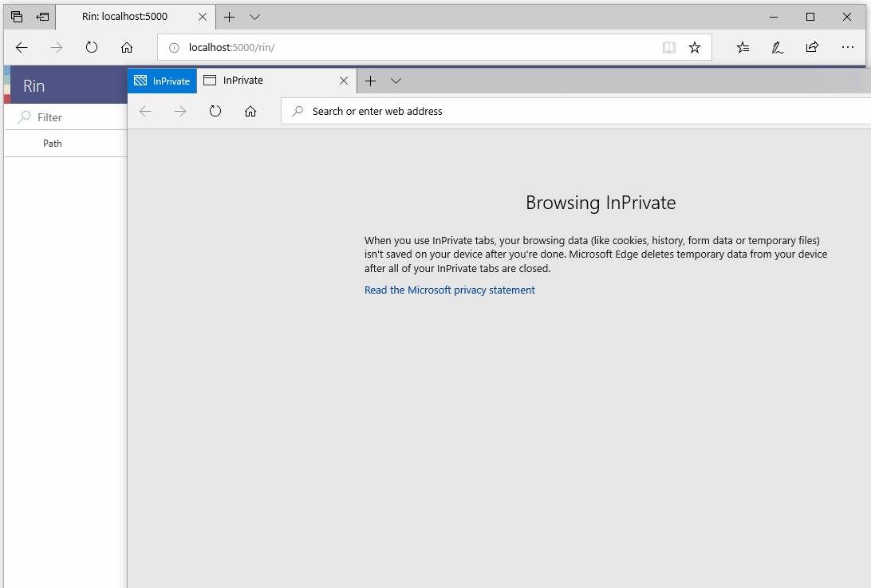Show tab previews chevron in InPrivate window

click(396, 81)
